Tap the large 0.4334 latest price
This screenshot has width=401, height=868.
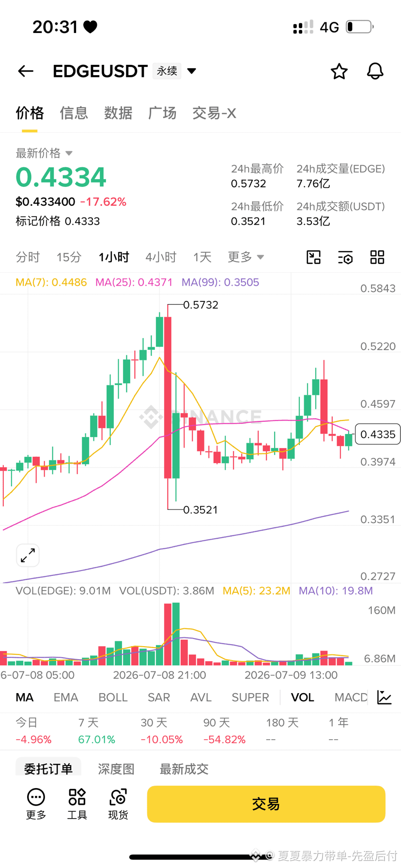point(61,177)
